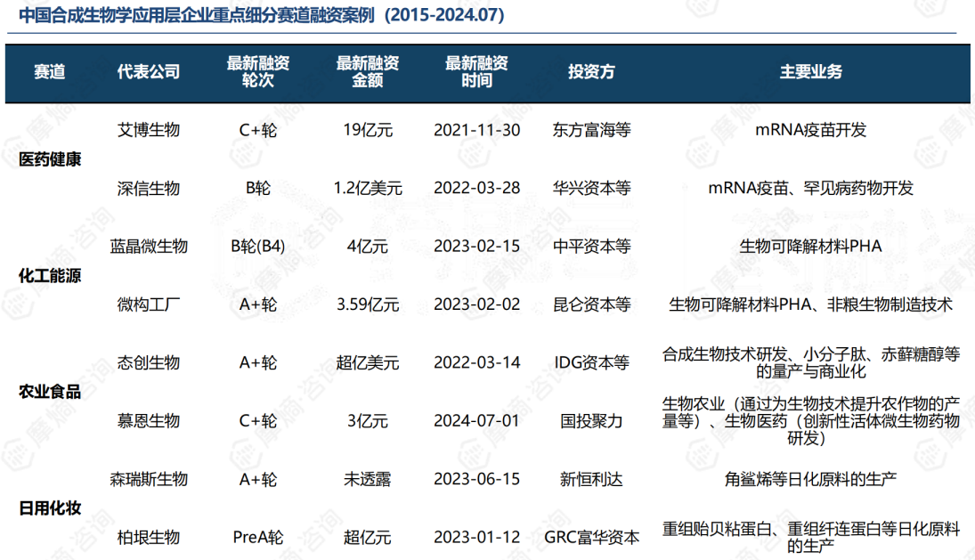Click the A+轮 round for 态创生物
975x560 pixels.
click(x=258, y=362)
